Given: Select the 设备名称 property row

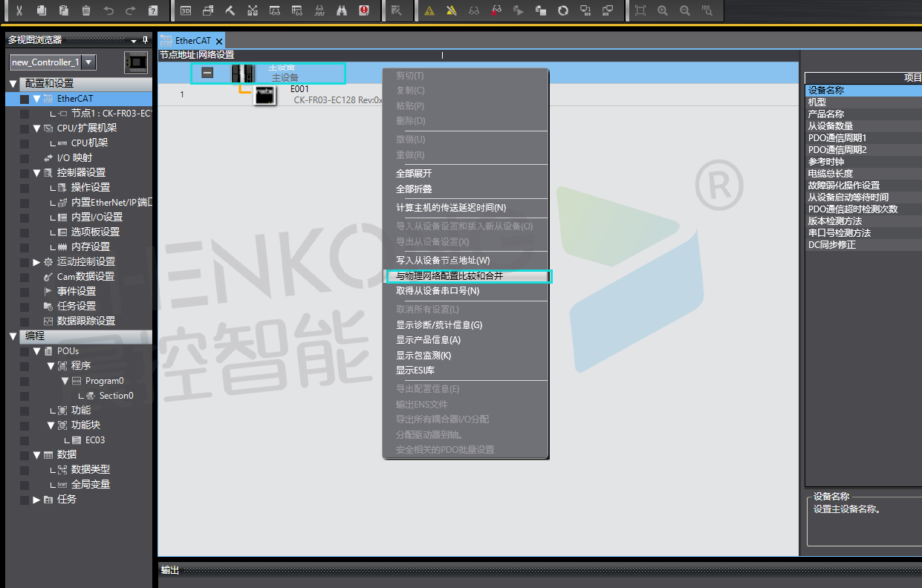Looking at the screenshot, I should [x=826, y=91].
